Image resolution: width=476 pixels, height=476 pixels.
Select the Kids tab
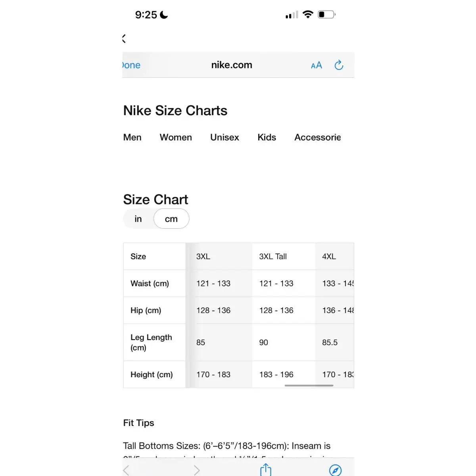(267, 137)
